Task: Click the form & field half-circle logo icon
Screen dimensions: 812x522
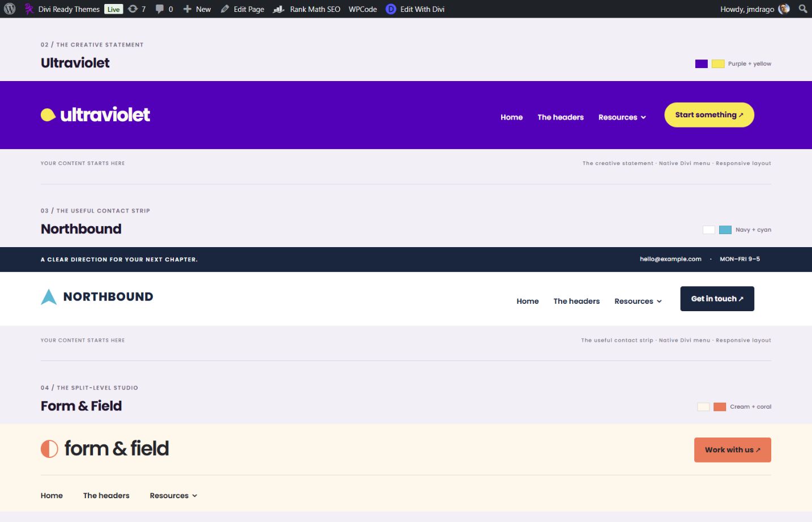Action: [x=49, y=449]
